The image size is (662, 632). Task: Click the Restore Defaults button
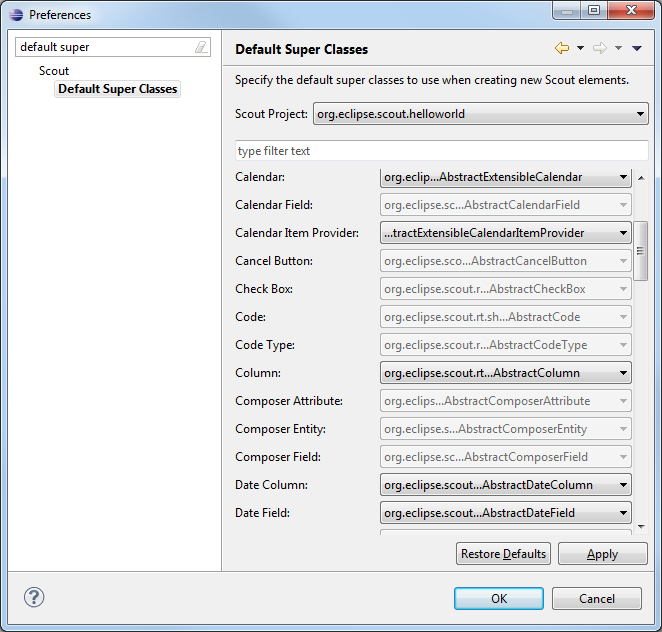pos(503,553)
